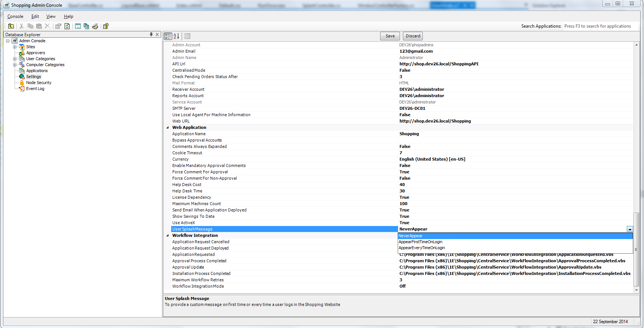Open the Event Log tree node
The image size is (644, 328).
pos(35,89)
